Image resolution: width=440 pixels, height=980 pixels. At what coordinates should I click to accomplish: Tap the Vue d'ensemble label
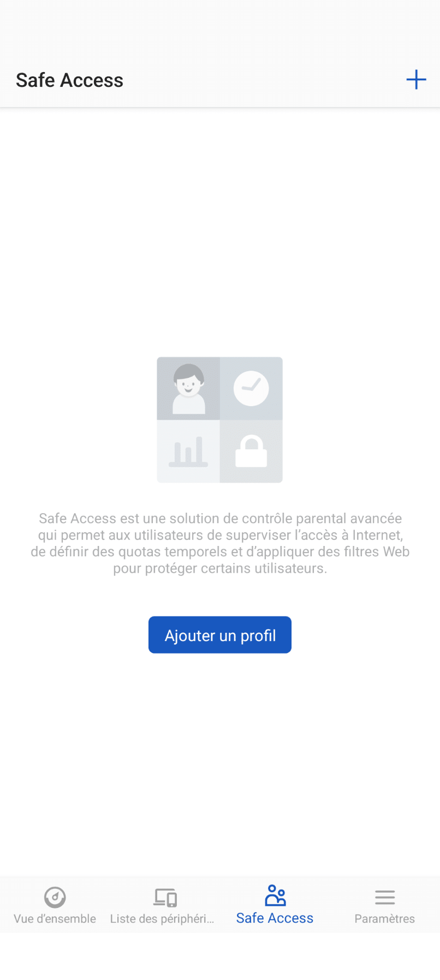tap(55, 919)
